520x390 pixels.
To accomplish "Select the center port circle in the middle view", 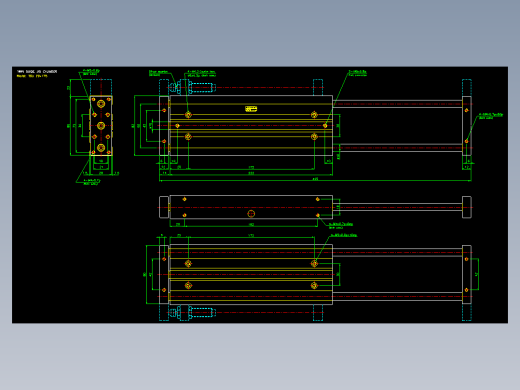I will [251, 214].
